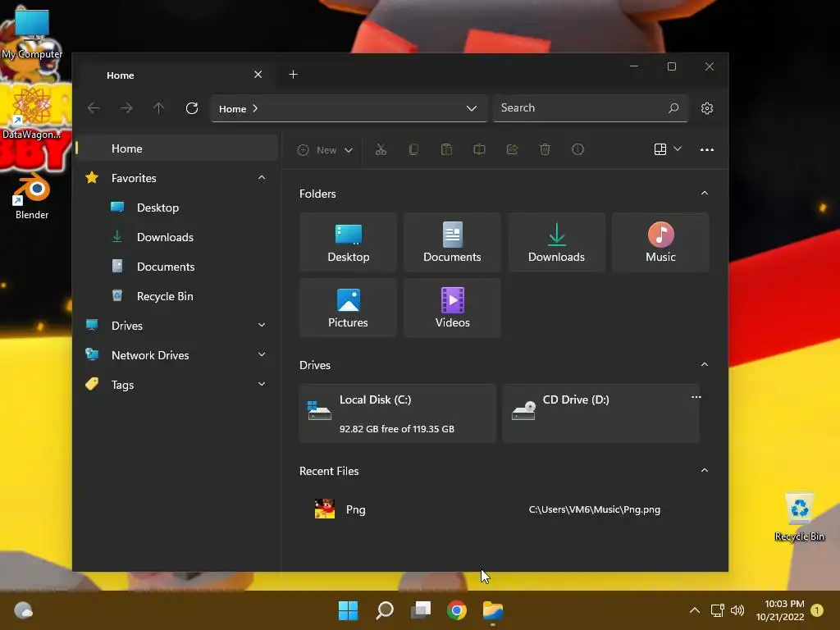The width and height of the screenshot is (840, 630).
Task: Collapse the Recent Files section
Action: pyautogui.click(x=705, y=470)
